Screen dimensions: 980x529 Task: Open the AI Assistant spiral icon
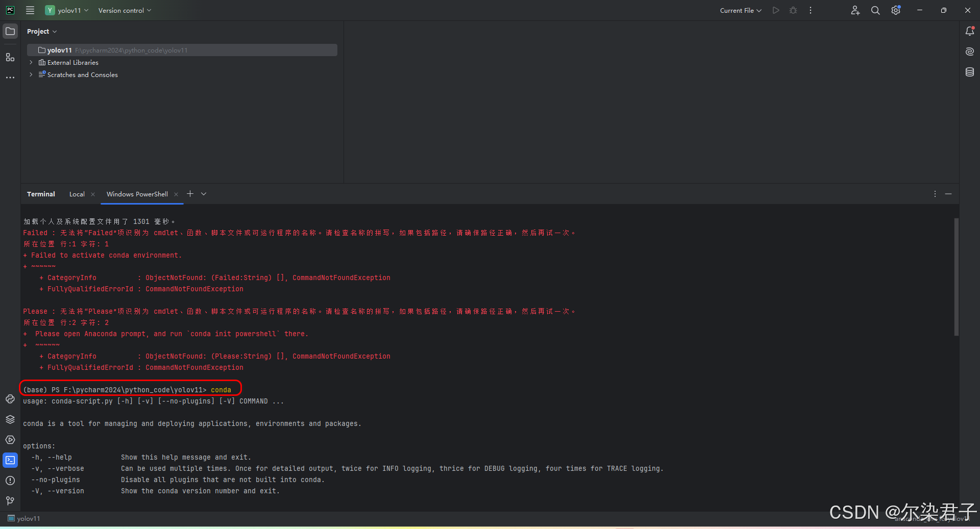[970, 52]
